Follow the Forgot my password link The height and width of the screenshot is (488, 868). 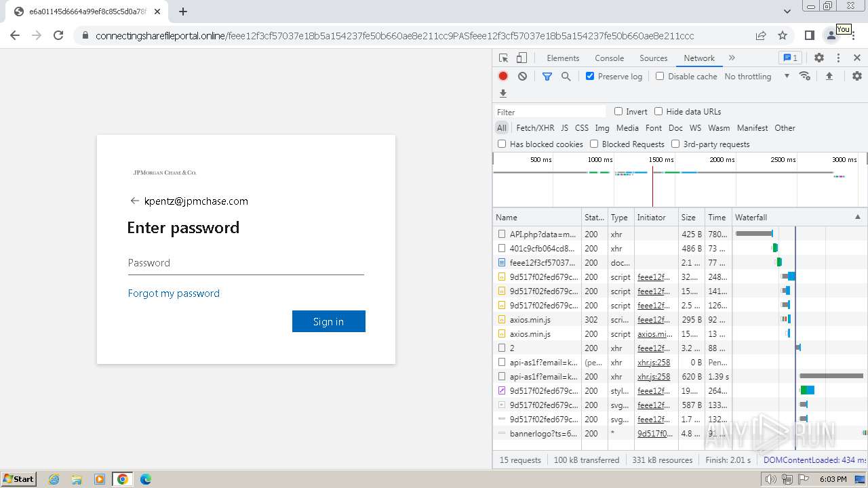174,293
